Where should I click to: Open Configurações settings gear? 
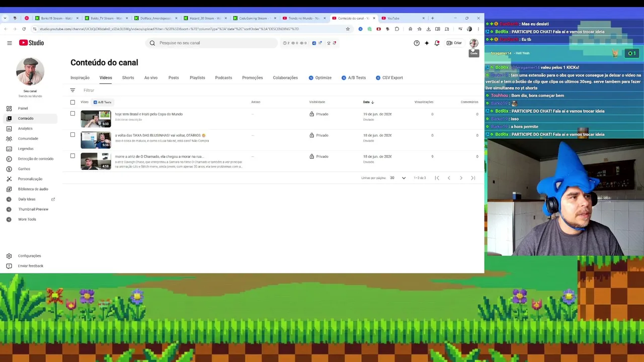point(9,256)
